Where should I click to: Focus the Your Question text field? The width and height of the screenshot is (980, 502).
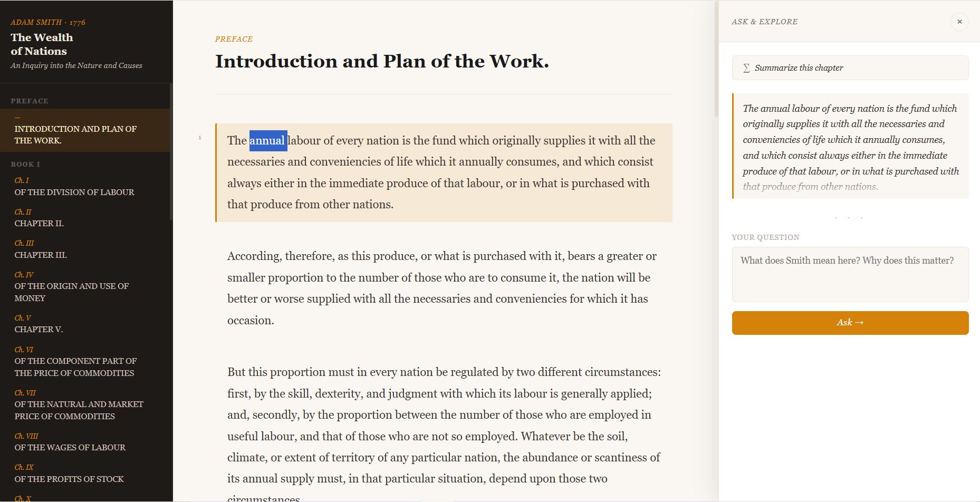(850, 274)
